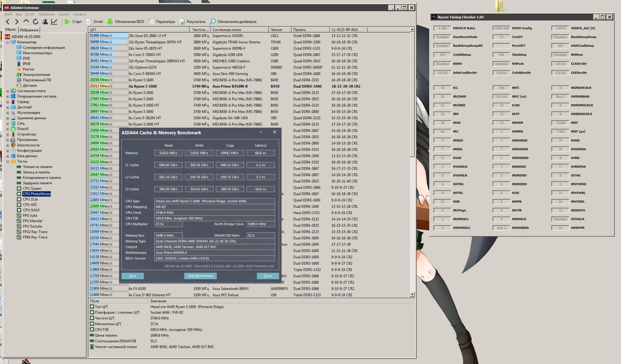Open the graph chart toolbar icon

pos(54,22)
